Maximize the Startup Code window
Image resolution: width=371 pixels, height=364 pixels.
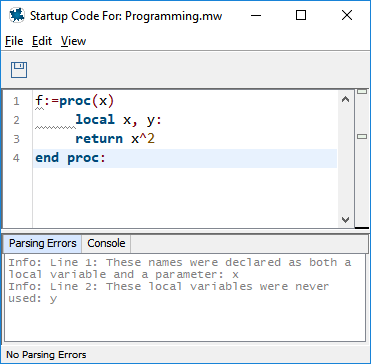[x=301, y=15]
